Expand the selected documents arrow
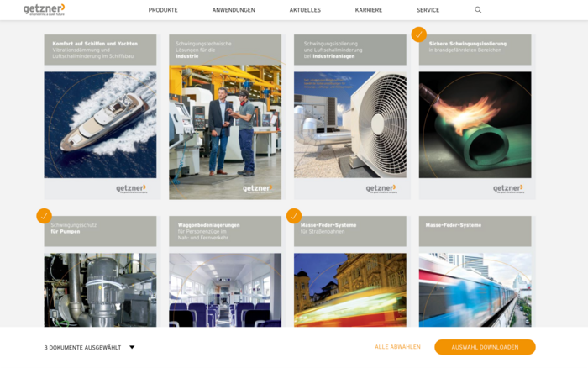The width and height of the screenshot is (588, 368). [x=132, y=347]
